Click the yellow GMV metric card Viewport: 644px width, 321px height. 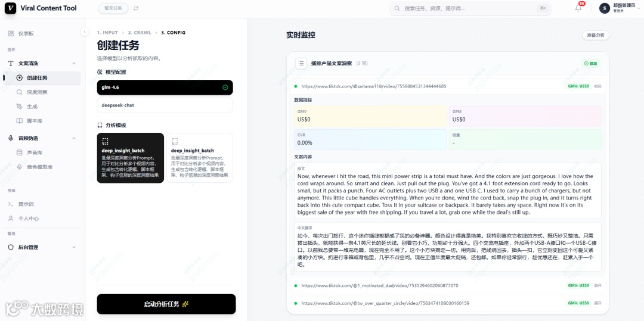[370, 116]
